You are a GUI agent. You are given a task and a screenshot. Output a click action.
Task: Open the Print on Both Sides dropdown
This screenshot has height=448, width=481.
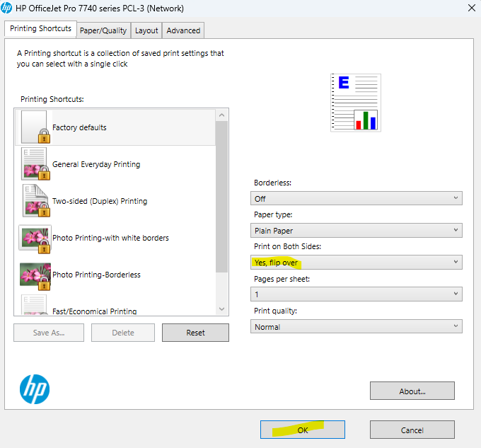[x=356, y=263]
